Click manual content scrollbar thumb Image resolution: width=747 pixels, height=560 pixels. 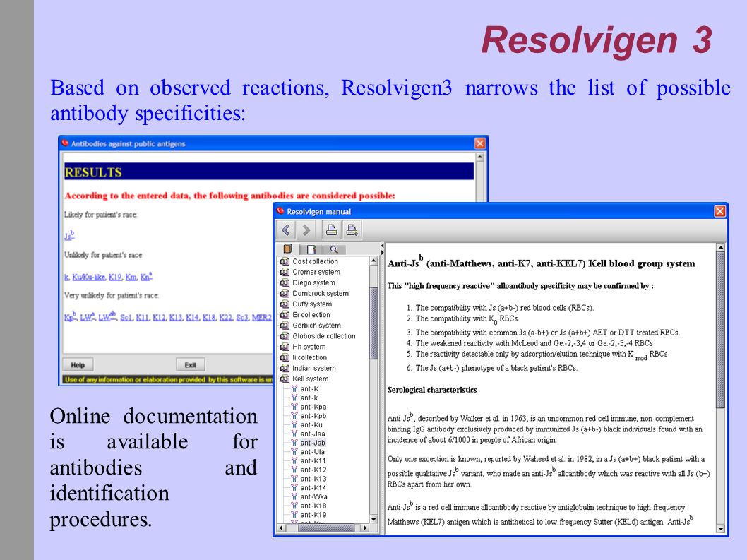pyautogui.click(x=721, y=330)
